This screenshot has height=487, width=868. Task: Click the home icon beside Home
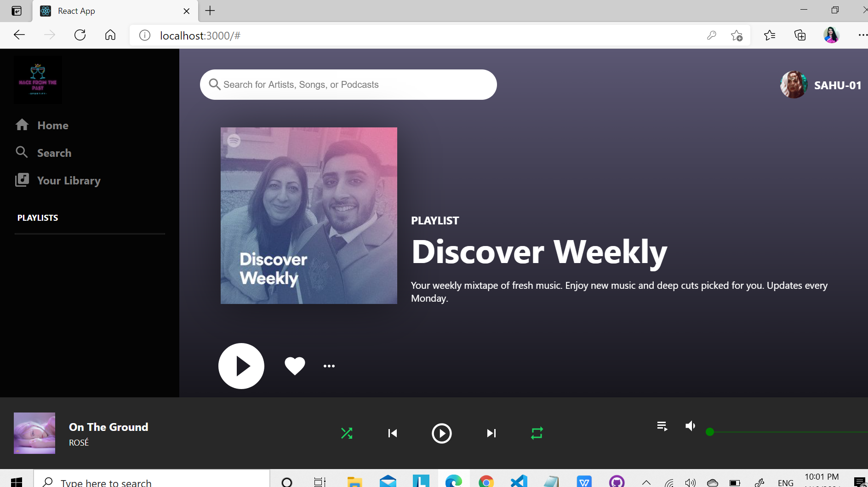click(x=22, y=125)
